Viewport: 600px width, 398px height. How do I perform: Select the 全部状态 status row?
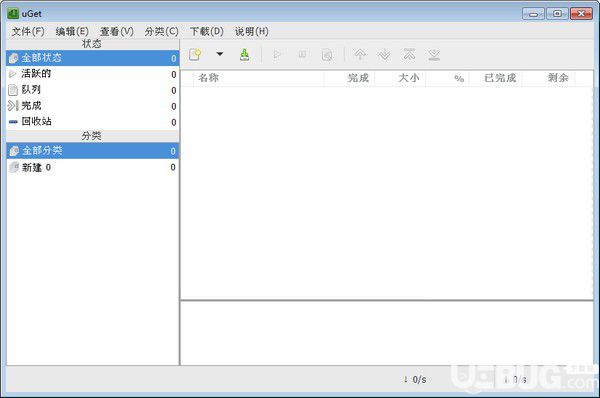(x=92, y=58)
